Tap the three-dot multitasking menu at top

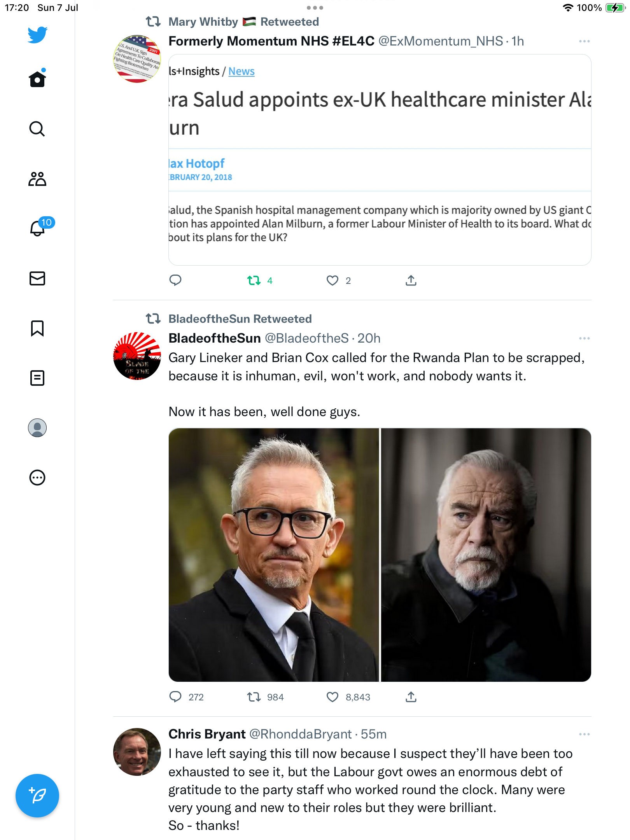(315, 8)
